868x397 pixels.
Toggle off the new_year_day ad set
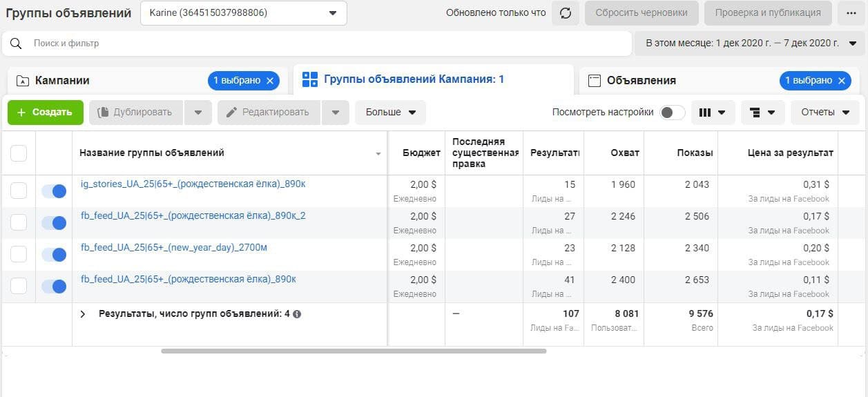[x=54, y=255]
